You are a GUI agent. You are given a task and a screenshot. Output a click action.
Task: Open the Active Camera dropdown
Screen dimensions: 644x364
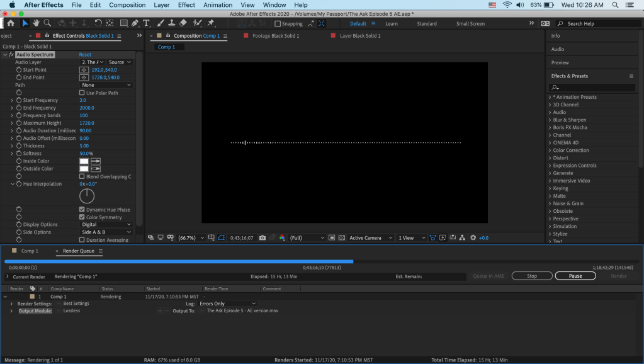[x=370, y=238]
